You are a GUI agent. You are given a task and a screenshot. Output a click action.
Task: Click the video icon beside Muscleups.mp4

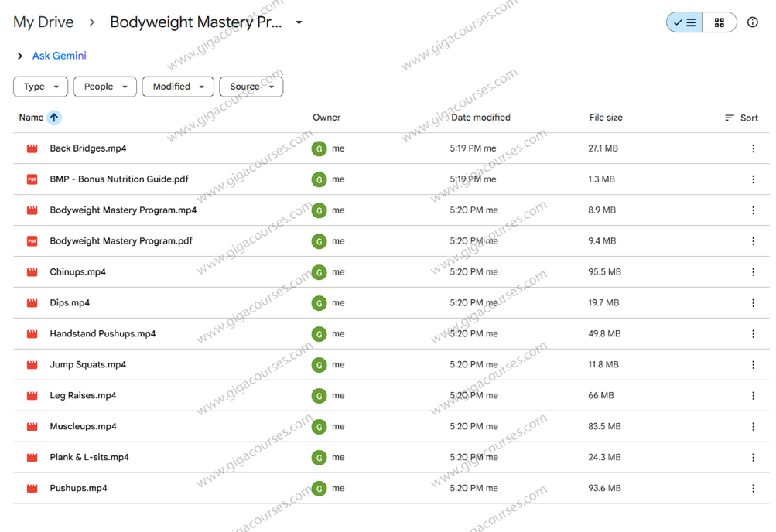coord(31,426)
